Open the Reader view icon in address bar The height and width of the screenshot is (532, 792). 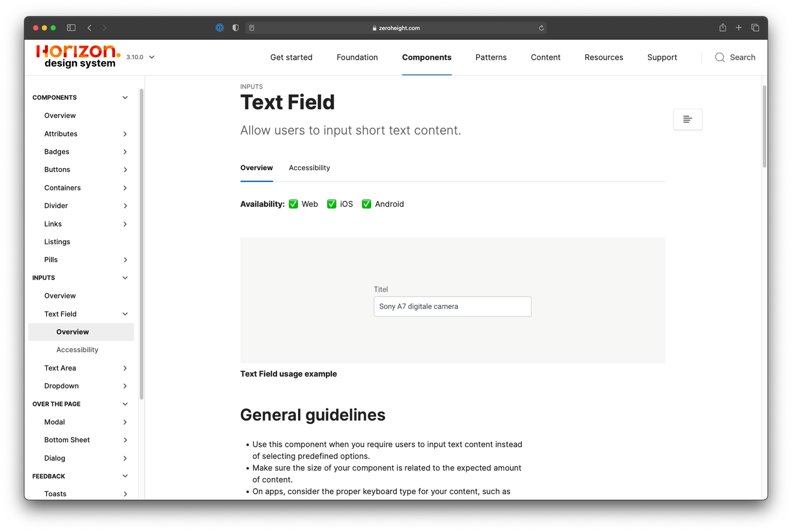(252, 28)
